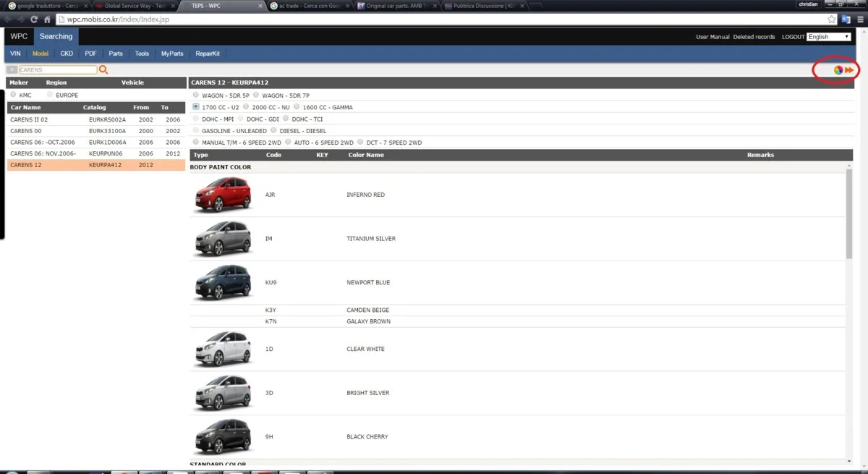Open the Tools menu
The image size is (868, 474).
(x=142, y=54)
